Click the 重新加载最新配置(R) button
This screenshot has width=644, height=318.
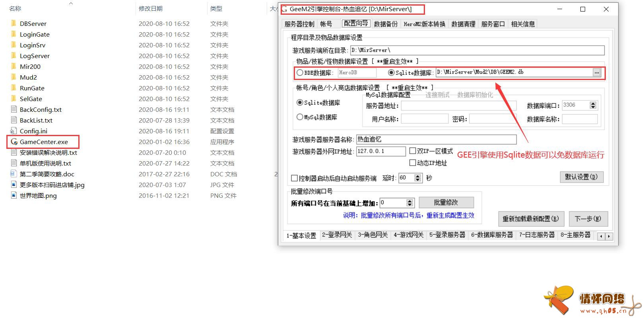pyautogui.click(x=531, y=219)
